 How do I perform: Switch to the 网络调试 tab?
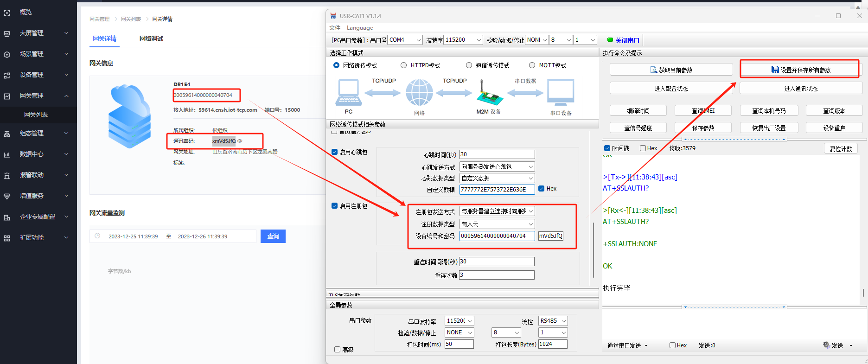[151, 38]
